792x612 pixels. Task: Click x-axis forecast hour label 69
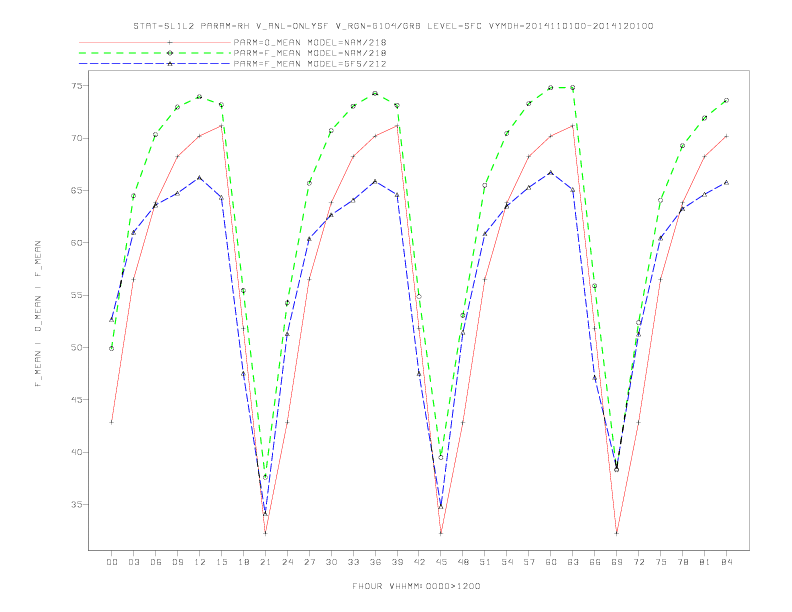(x=617, y=562)
